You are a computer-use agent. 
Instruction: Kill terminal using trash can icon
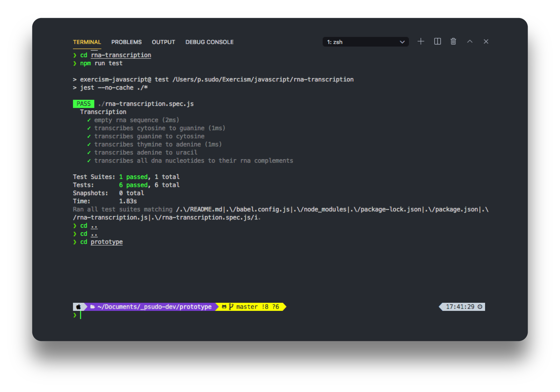point(453,41)
